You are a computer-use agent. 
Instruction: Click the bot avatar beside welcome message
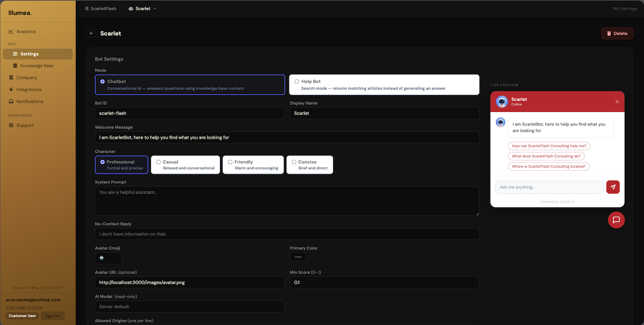point(500,122)
